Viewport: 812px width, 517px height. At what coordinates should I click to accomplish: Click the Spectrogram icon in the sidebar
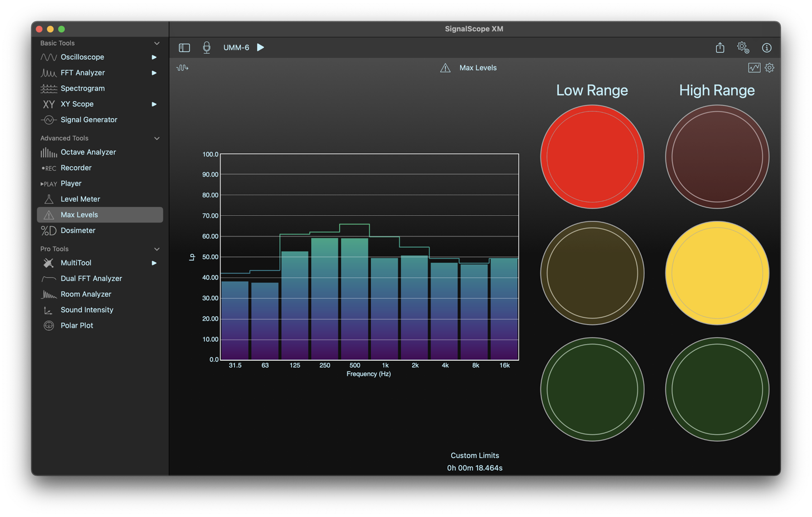click(49, 89)
